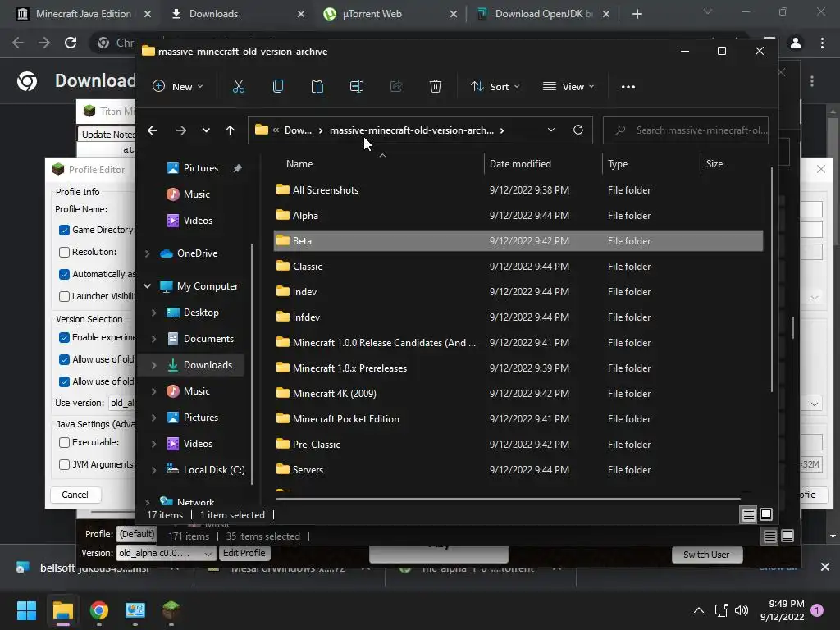The image size is (840, 630).
Task: Open File Explorer from taskbar
Action: 62,610
